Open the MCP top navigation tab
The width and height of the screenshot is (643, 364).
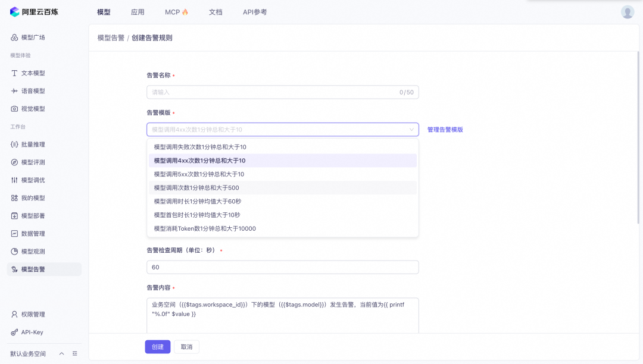pos(176,12)
